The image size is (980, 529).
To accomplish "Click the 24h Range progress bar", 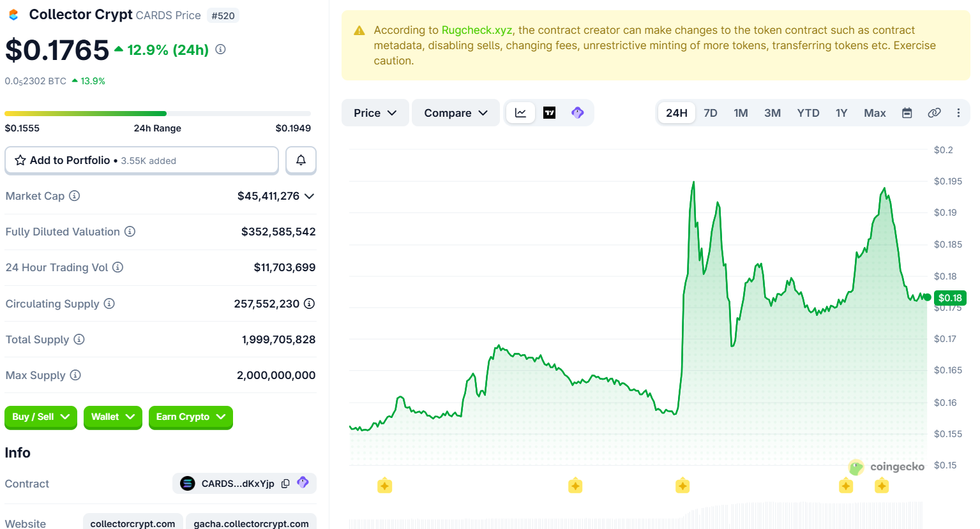I will (x=158, y=114).
